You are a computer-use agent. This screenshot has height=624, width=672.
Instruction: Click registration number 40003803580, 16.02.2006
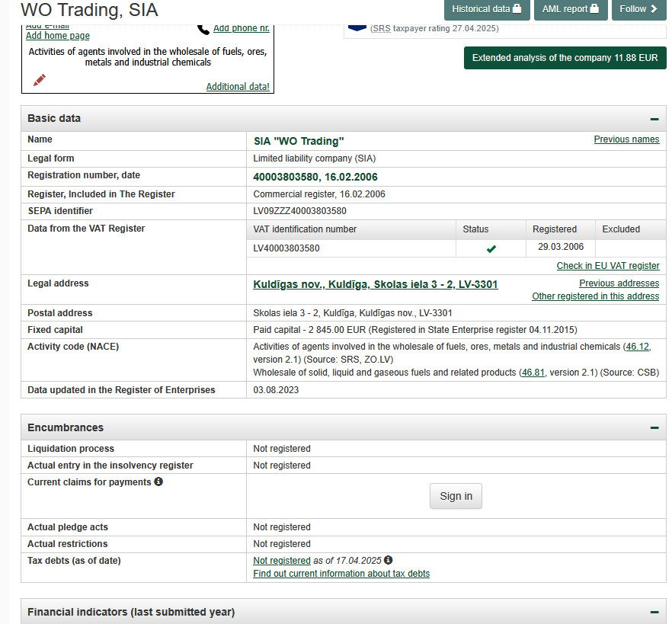[x=315, y=177]
